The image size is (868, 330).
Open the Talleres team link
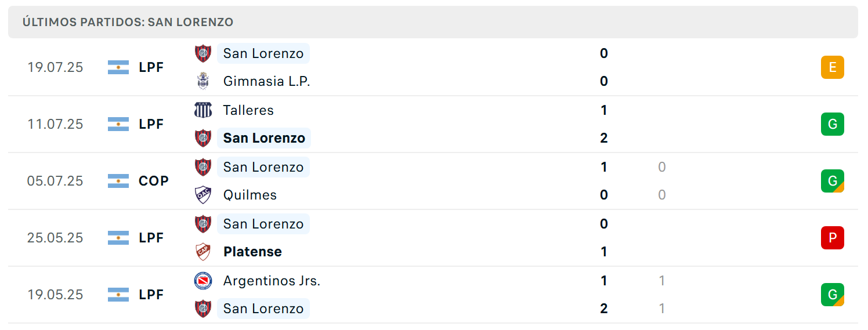pos(248,110)
